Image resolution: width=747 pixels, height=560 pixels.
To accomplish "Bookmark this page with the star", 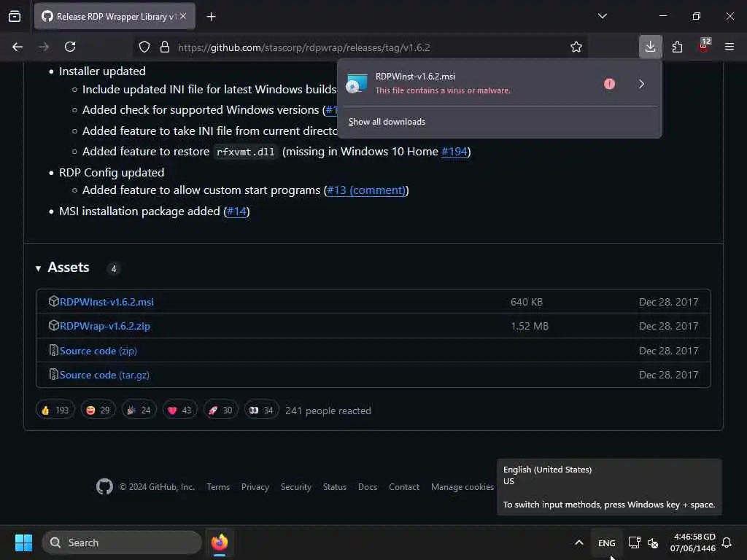I will point(576,47).
